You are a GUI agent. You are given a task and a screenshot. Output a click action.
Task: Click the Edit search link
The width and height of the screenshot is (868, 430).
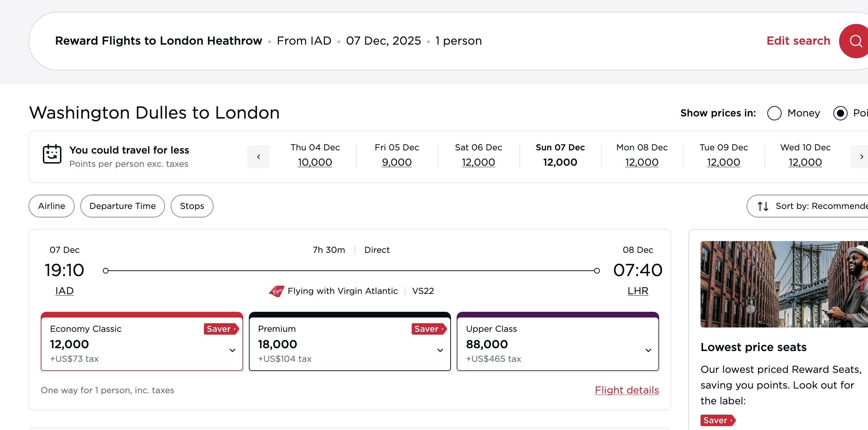click(798, 41)
